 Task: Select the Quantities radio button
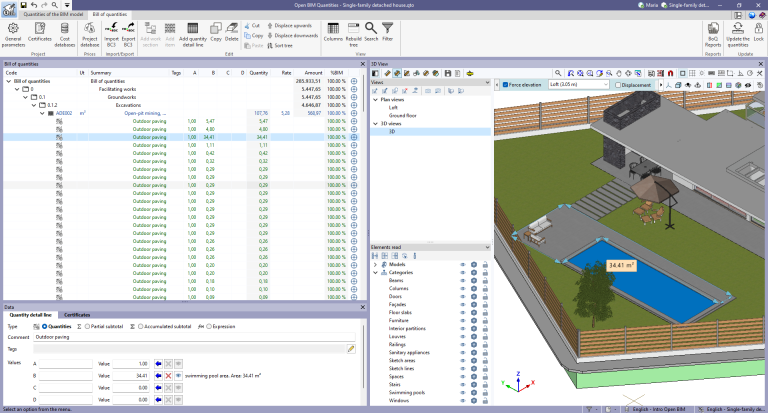tap(45, 326)
